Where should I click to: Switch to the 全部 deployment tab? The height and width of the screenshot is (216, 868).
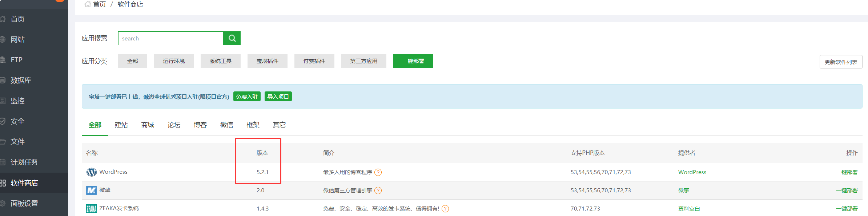(95, 125)
